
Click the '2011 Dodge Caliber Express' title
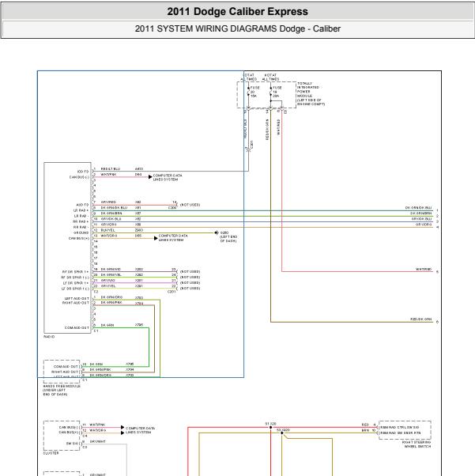point(237,12)
